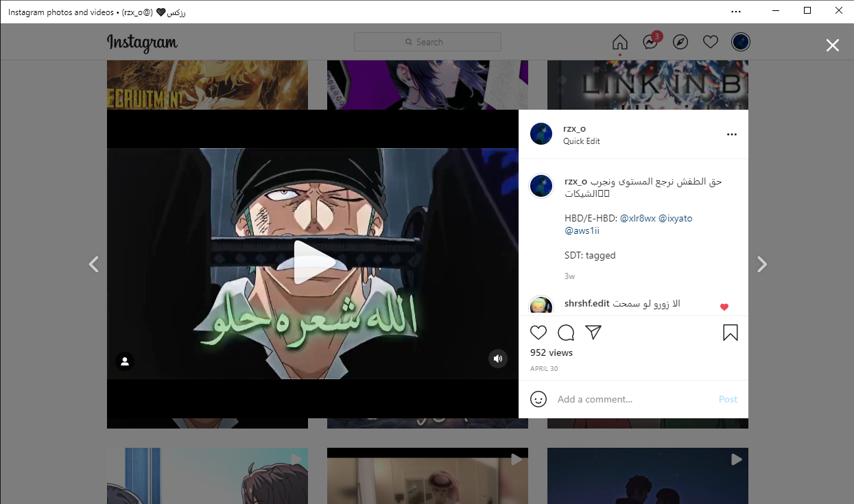This screenshot has height=504, width=854.
Task: Open the @aws1ii mention
Action: click(x=582, y=231)
